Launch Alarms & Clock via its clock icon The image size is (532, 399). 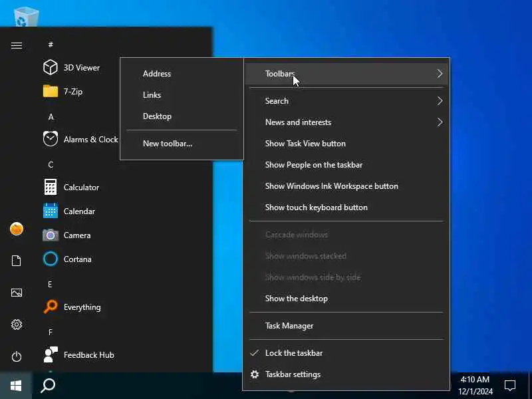pyautogui.click(x=51, y=139)
